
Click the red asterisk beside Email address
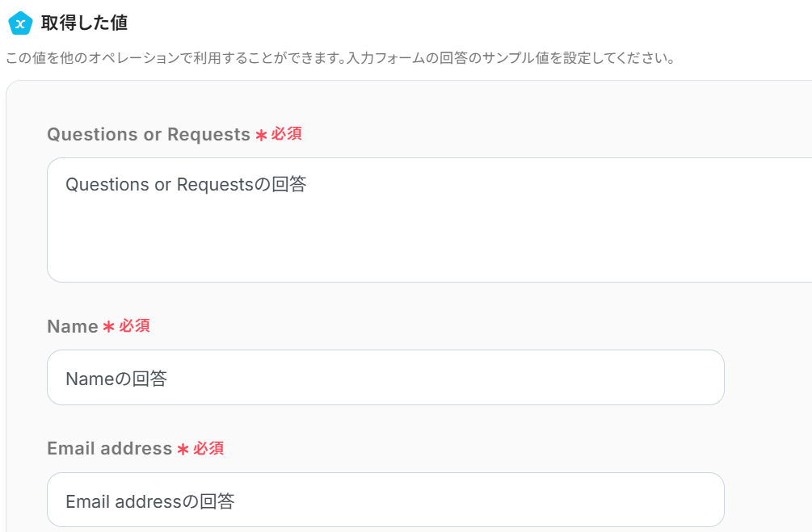coord(183,450)
